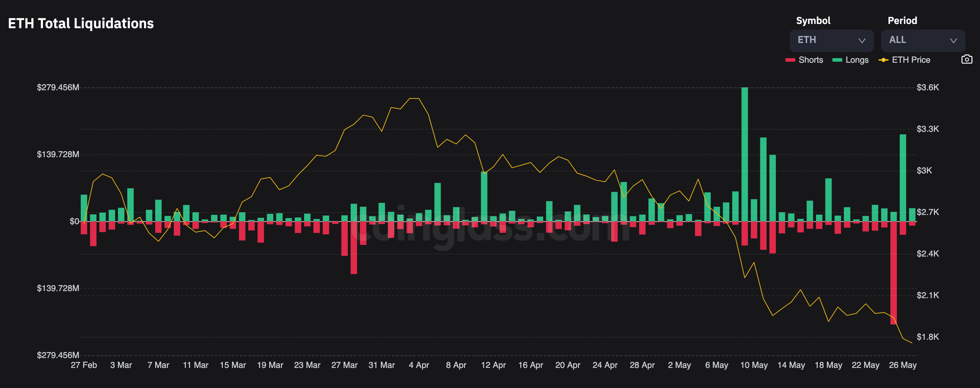The height and width of the screenshot is (388, 980).
Task: Click the 27 Feb date axis label
Action: point(84,365)
